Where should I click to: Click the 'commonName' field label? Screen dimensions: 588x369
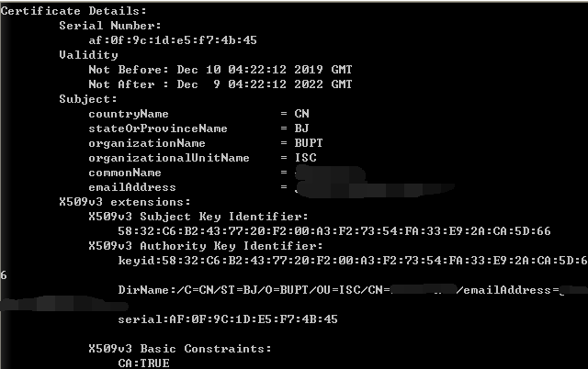tap(125, 173)
